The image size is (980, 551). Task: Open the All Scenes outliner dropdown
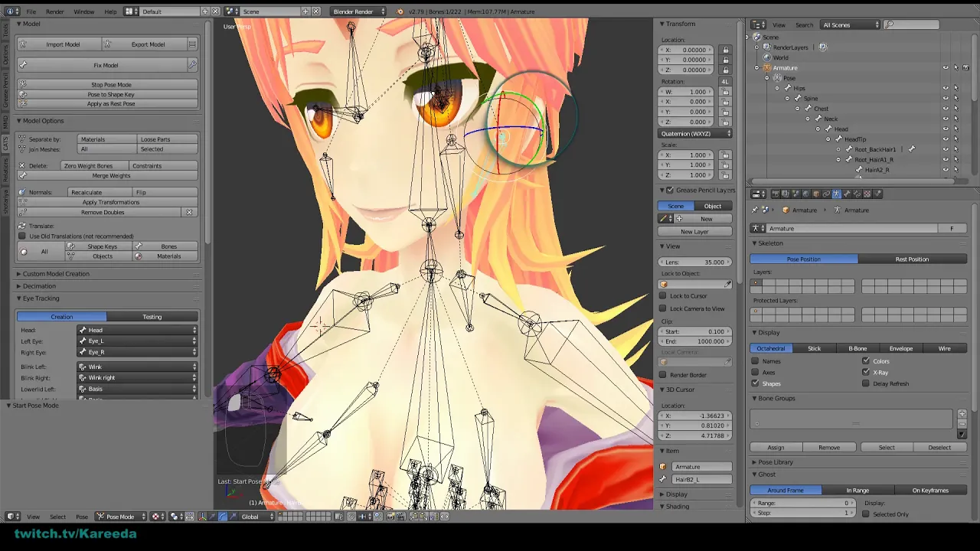(x=851, y=24)
